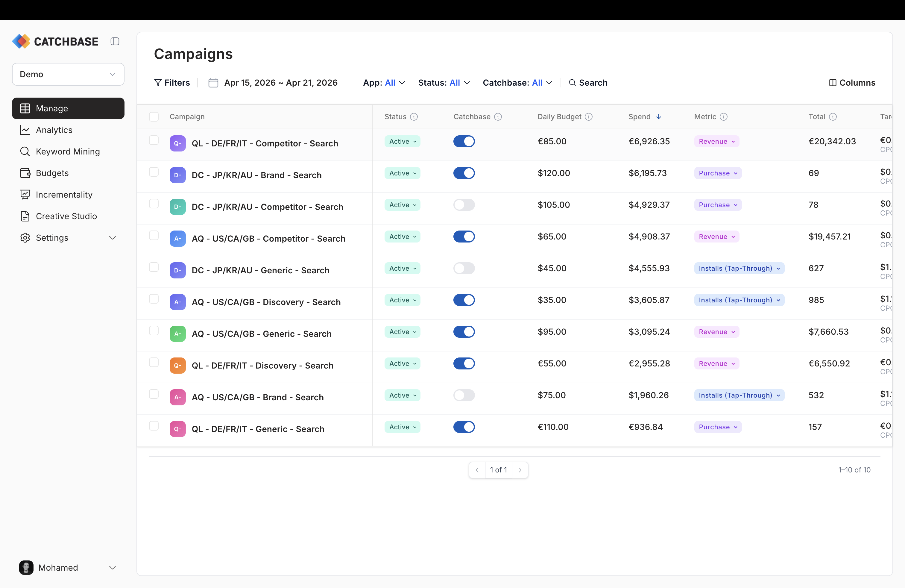Viewport: 905px width, 588px height.
Task: Open the date range picker calendar icon
Action: pos(213,83)
